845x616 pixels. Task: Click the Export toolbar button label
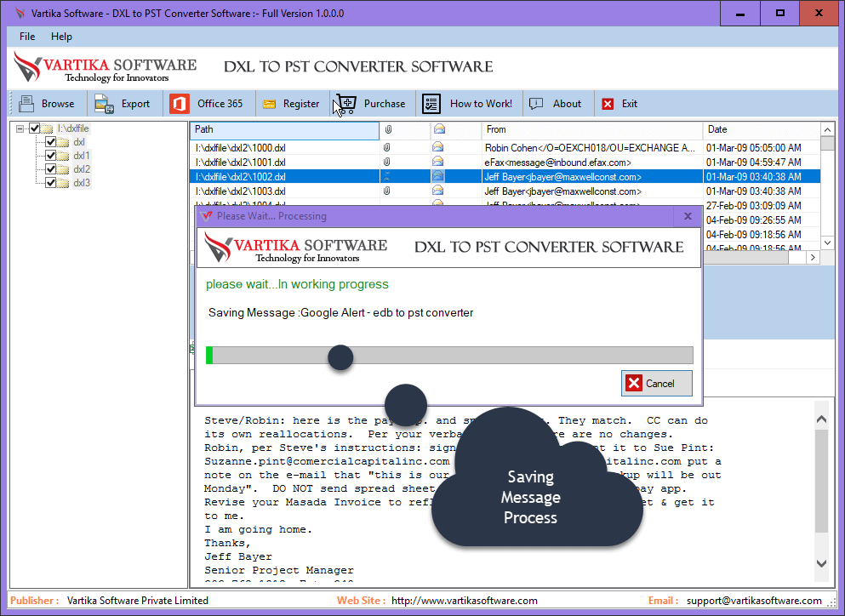tap(135, 104)
